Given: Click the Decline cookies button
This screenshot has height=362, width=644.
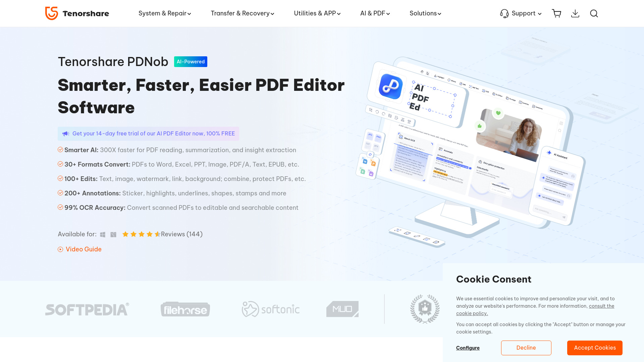Looking at the screenshot, I should (x=526, y=348).
